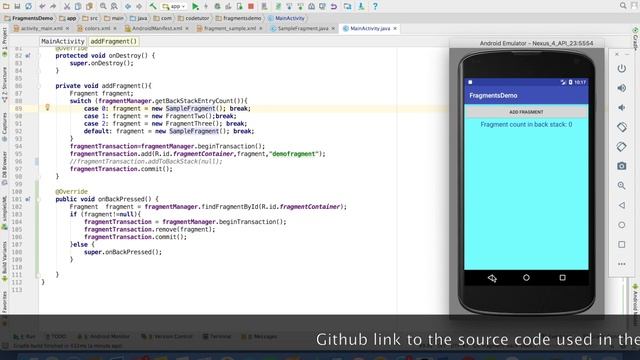640x360 pixels.
Task: Open the DB Browser sidebar tab
Action: tap(4, 168)
